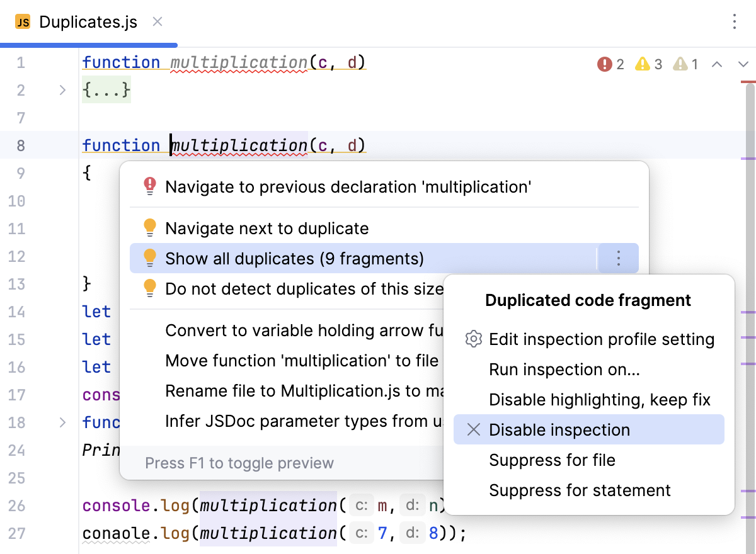Navigate to next problem with the down arrow

click(742, 64)
